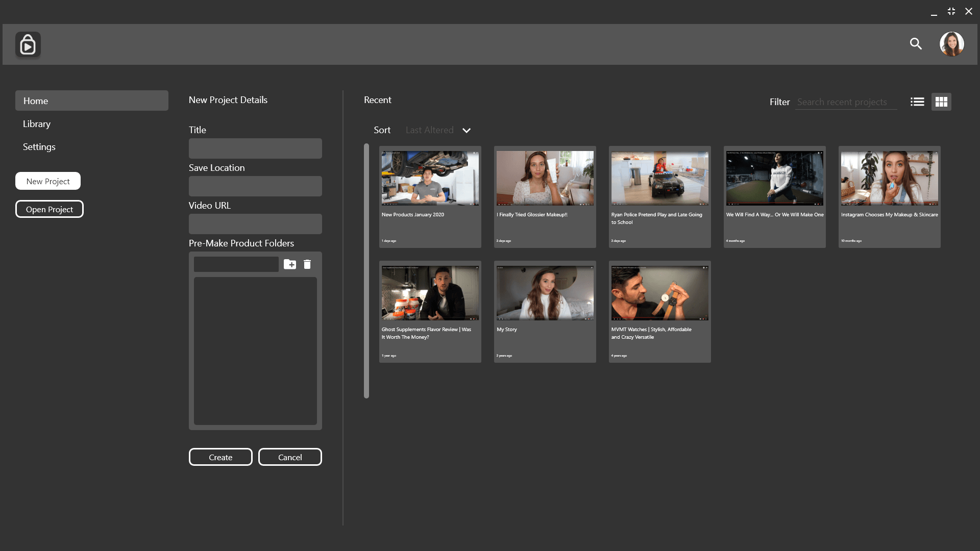Select Home in the sidebar
Image resolution: width=980 pixels, height=551 pixels.
[x=92, y=101]
